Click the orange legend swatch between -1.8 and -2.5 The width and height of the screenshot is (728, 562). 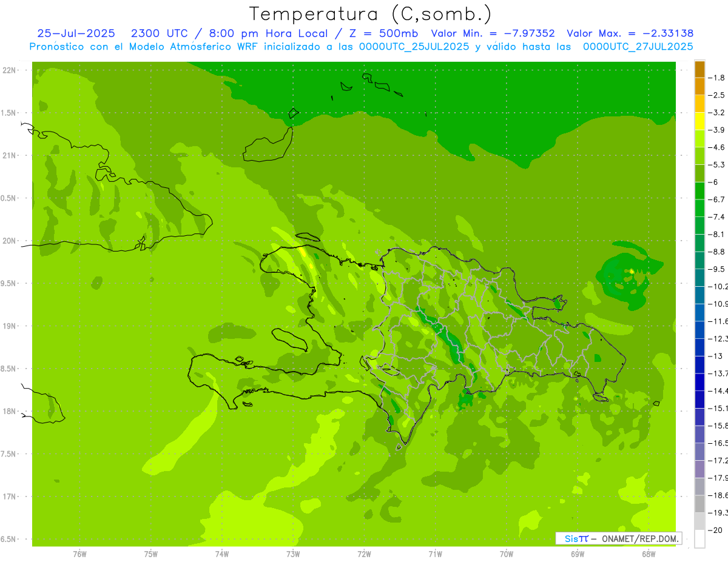(x=699, y=86)
